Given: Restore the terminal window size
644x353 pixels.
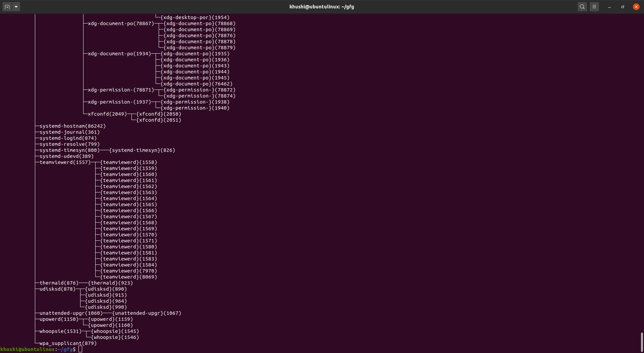Looking at the screenshot, I should coord(623,7).
